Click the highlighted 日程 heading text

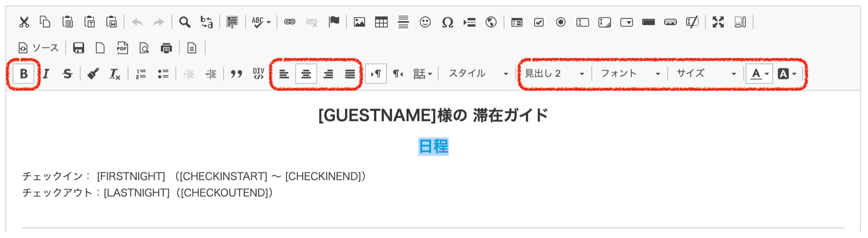[433, 146]
